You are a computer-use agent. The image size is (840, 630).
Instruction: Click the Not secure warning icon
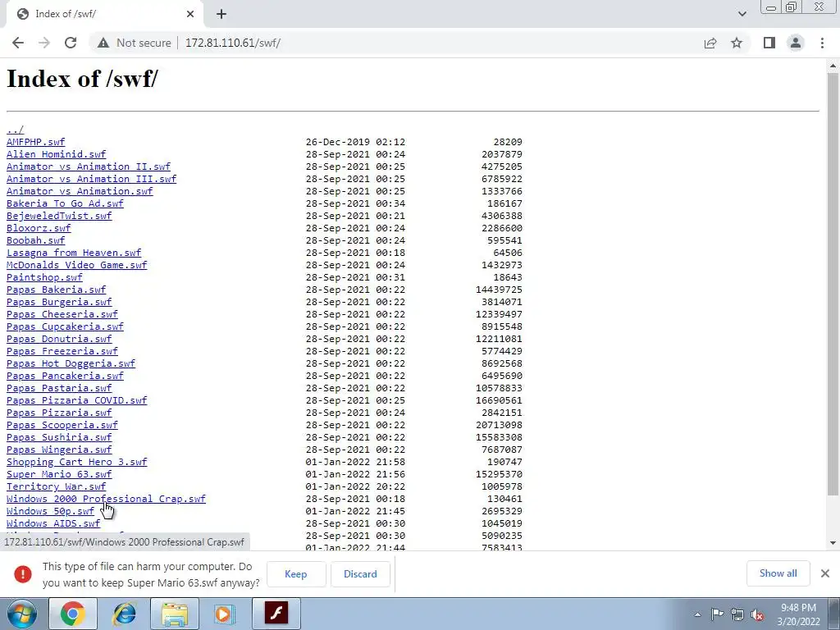[103, 43]
